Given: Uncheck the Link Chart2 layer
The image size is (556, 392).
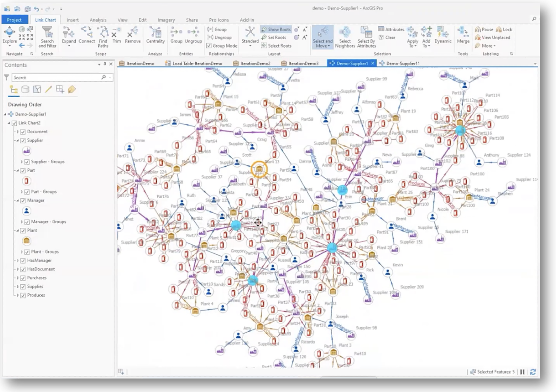Looking at the screenshot, I should pyautogui.click(x=14, y=123).
